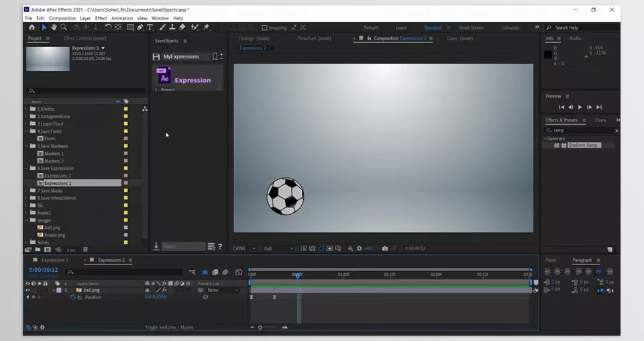Image resolution: width=644 pixels, height=341 pixels.
Task: Open ball.png Parent None dropdown
Action: (222, 290)
